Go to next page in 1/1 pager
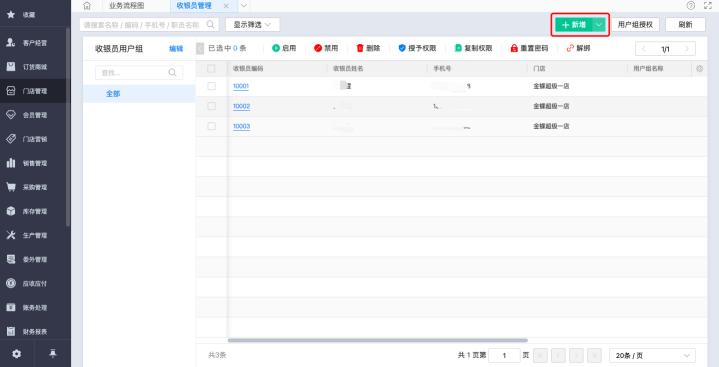This screenshot has width=719, height=367. 686,49
